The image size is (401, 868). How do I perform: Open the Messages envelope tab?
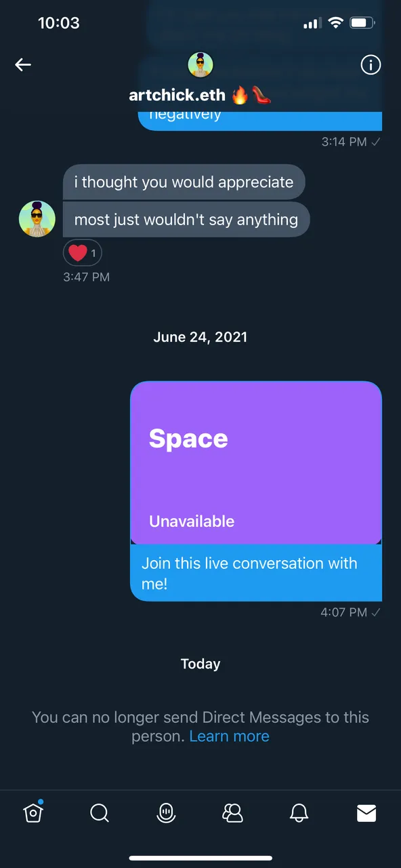point(366,812)
